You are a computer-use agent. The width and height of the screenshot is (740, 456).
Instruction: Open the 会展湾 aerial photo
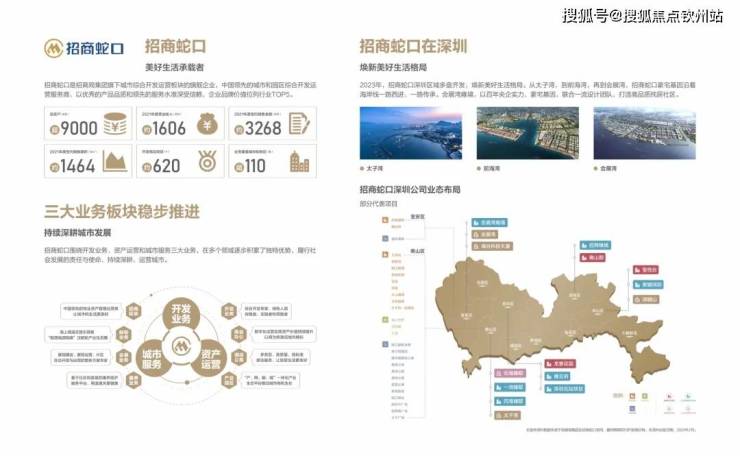[x=645, y=133]
